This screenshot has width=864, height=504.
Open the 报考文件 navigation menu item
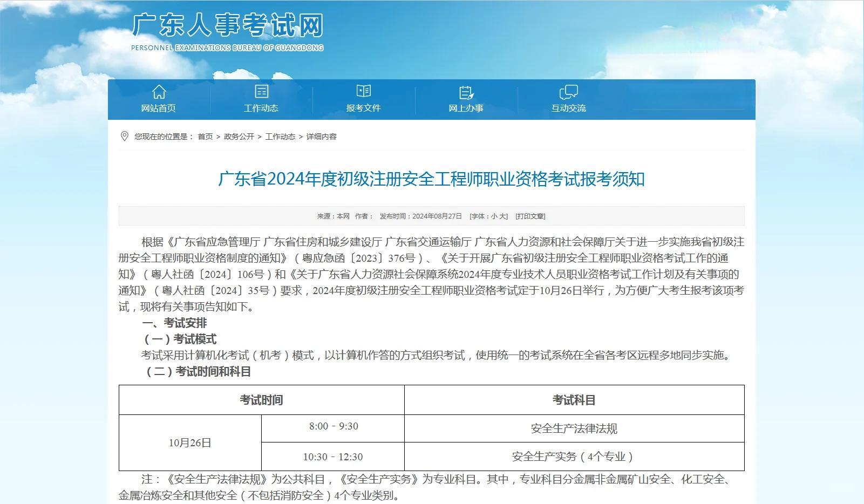click(x=364, y=108)
